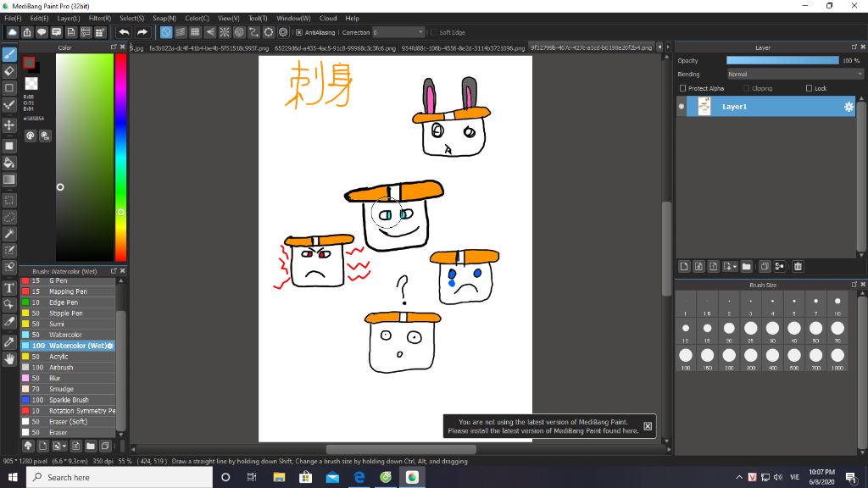Enable the Protect Alpha checkbox
Image resolution: width=868 pixels, height=488 pixels.
pyautogui.click(x=682, y=88)
